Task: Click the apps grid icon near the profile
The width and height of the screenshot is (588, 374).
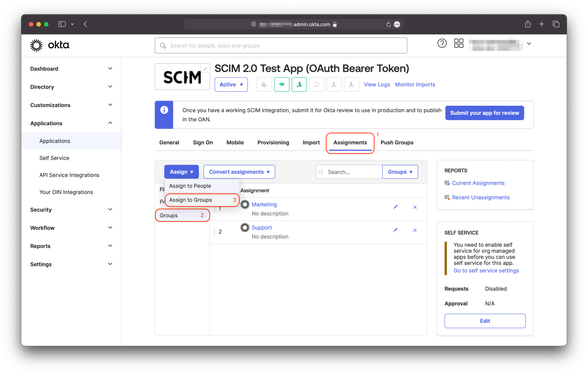Action: [x=459, y=43]
